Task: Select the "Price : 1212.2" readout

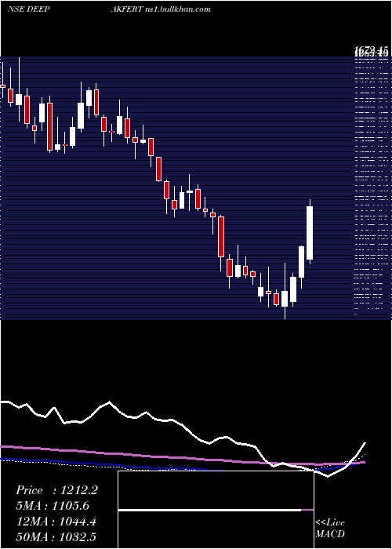Action: coord(56,490)
